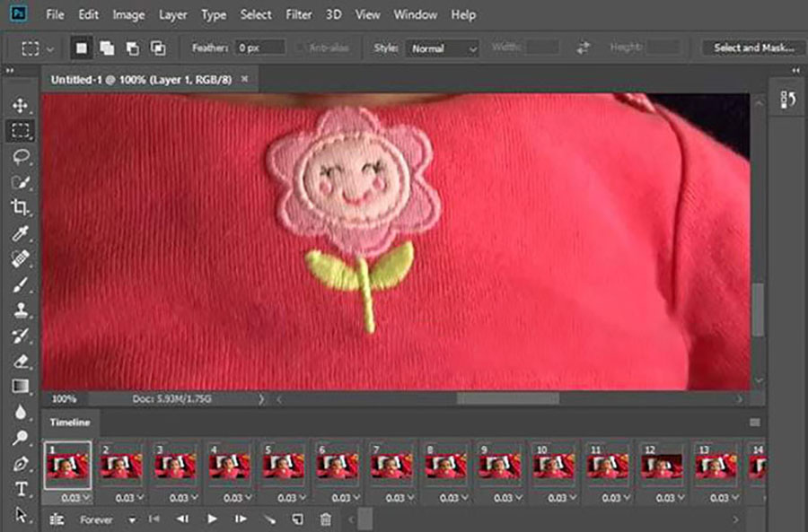Enable Add to selection mode

click(107, 48)
